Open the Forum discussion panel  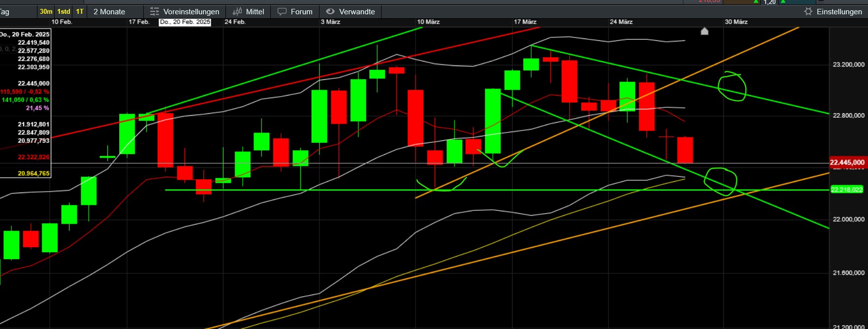(295, 11)
